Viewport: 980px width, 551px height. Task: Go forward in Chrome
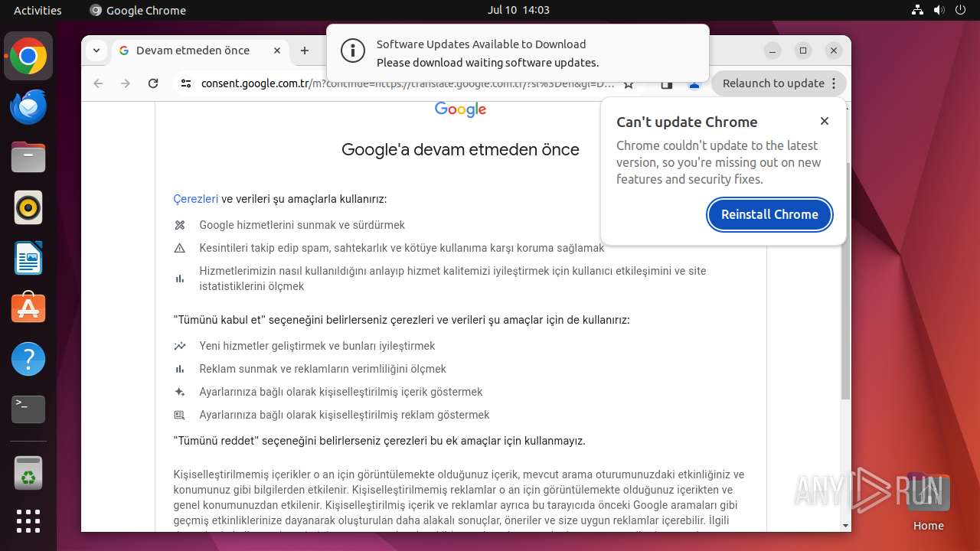(126, 83)
